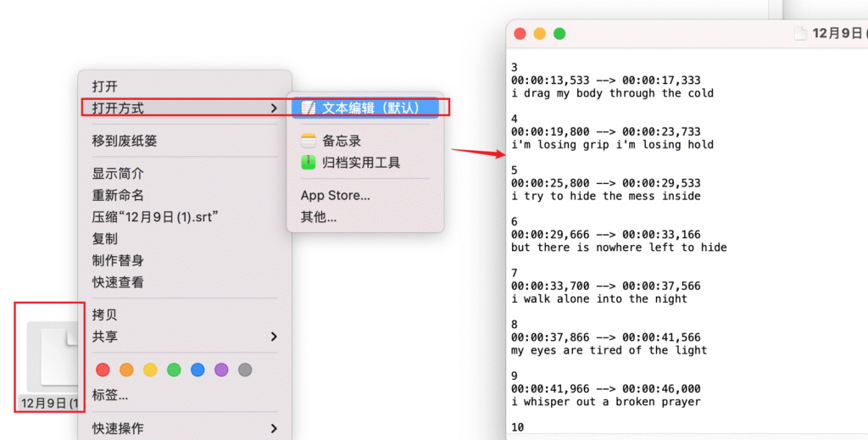This screenshot has height=440, width=868.
Task: Click the document icon in window title
Action: [x=800, y=34]
